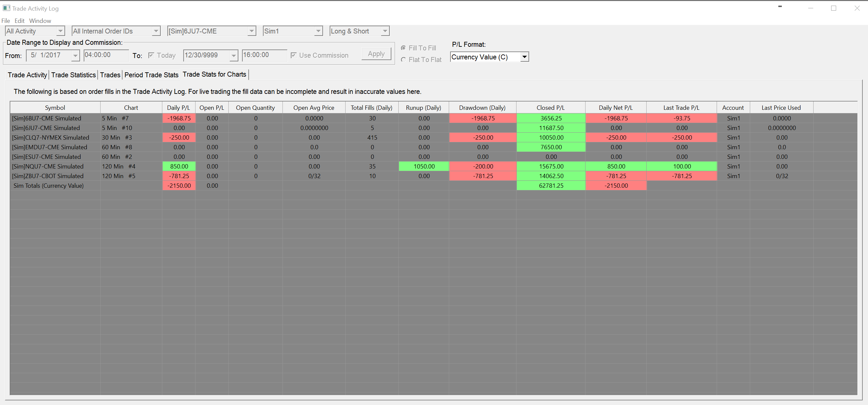868x405 pixels.
Task: Open the Edit menu
Action: pyautogui.click(x=19, y=21)
